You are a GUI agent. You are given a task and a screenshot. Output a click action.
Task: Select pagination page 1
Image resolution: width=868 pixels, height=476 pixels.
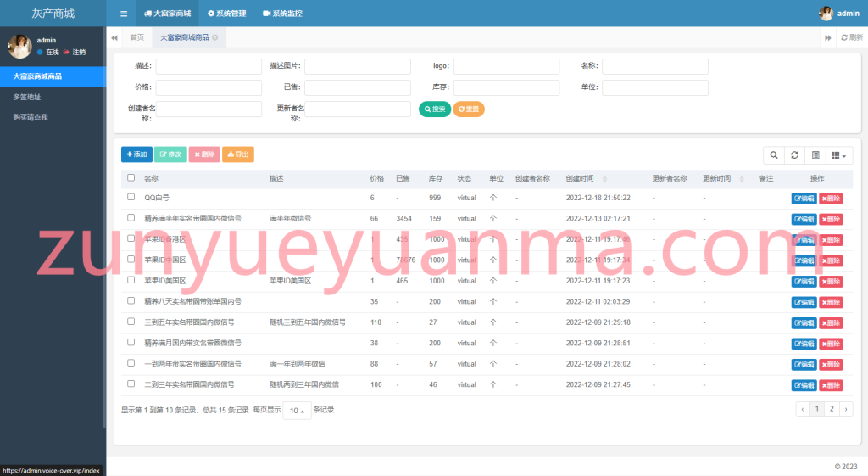tap(817, 409)
